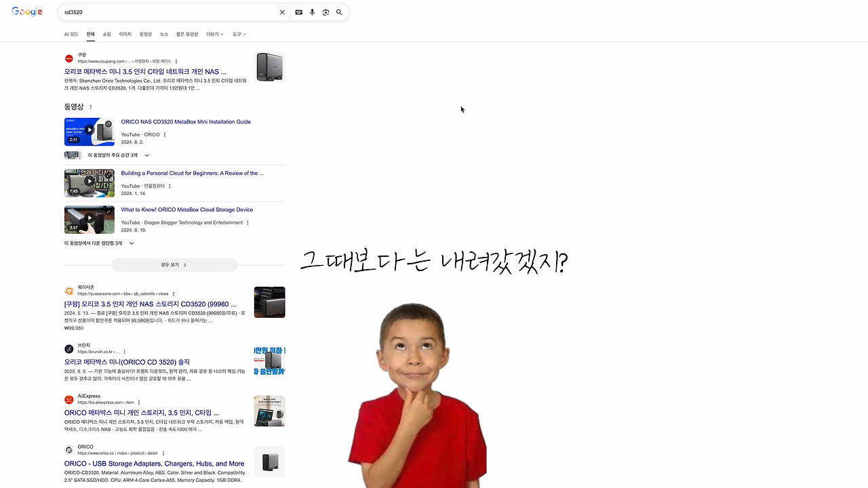
Task: Clear the search query with the X icon
Action: pyautogui.click(x=282, y=12)
